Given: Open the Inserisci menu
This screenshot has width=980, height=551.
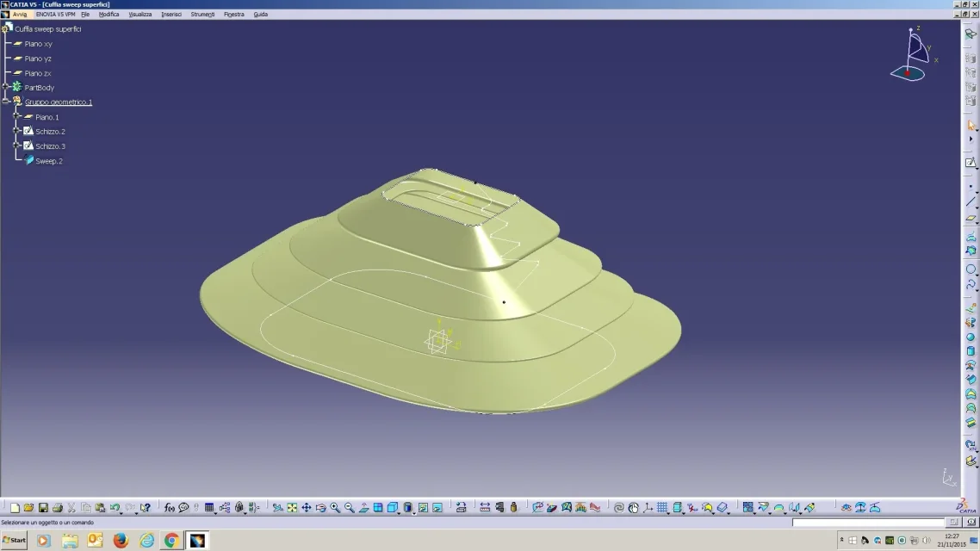Looking at the screenshot, I should (x=171, y=15).
